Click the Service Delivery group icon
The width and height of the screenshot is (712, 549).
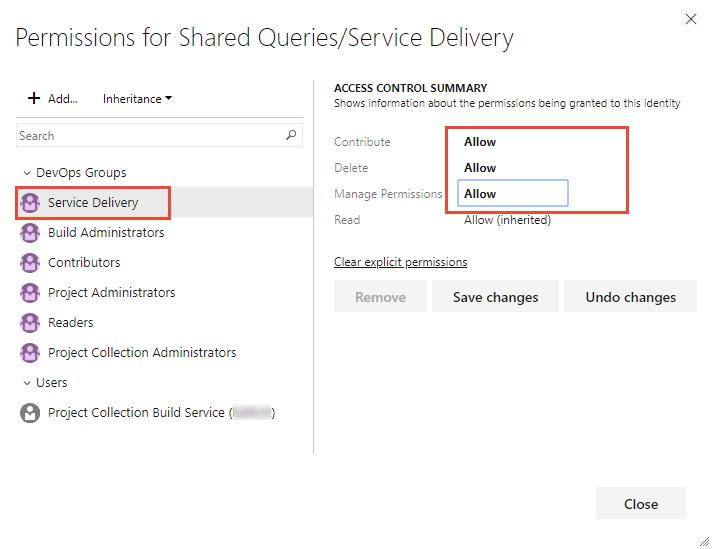30,203
